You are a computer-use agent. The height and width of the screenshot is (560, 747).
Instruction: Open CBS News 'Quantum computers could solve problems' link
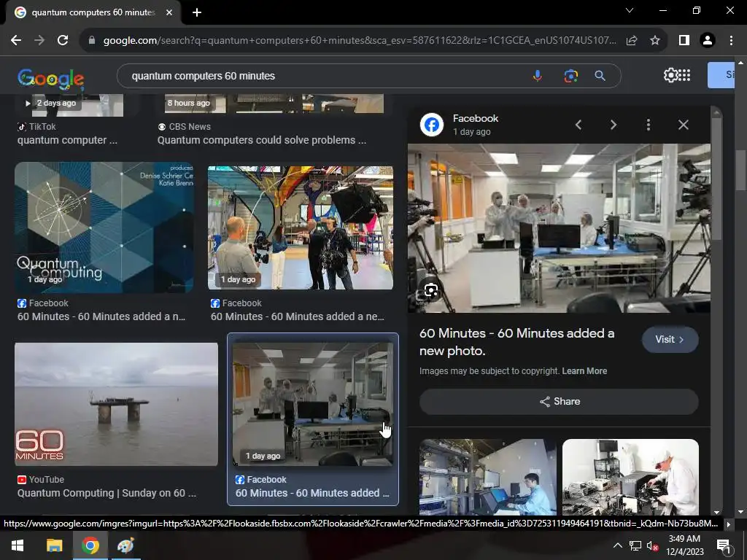coord(262,140)
